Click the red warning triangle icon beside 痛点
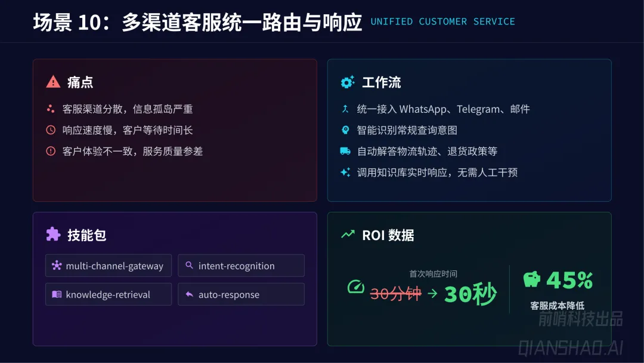This screenshot has height=363, width=644. tap(53, 82)
